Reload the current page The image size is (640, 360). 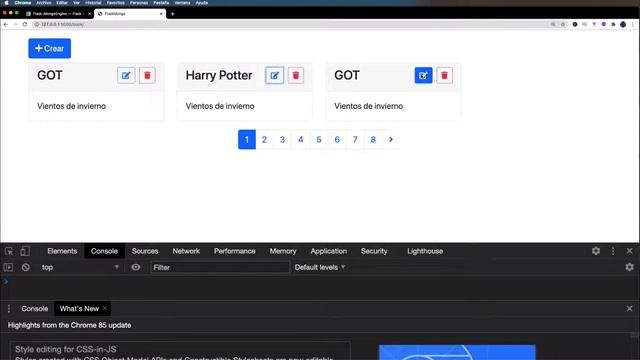pos(25,24)
